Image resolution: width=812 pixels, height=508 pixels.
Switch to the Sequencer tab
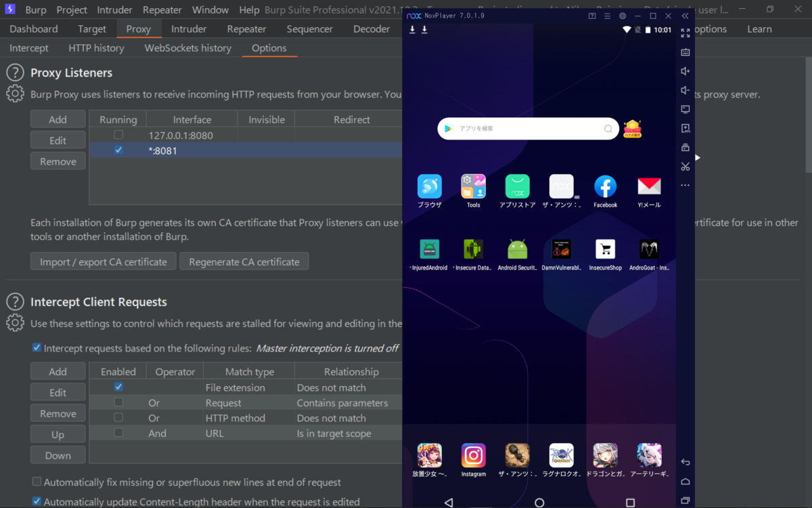(x=310, y=29)
